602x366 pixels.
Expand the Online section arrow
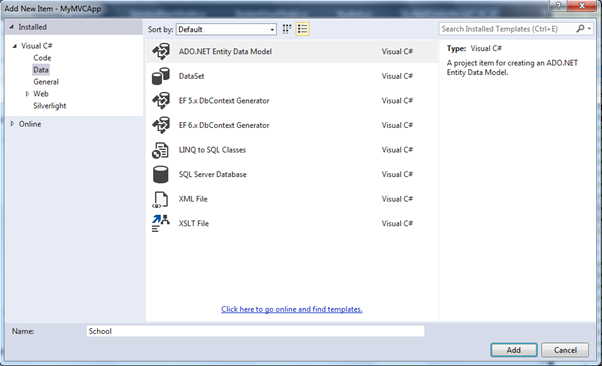click(x=12, y=124)
